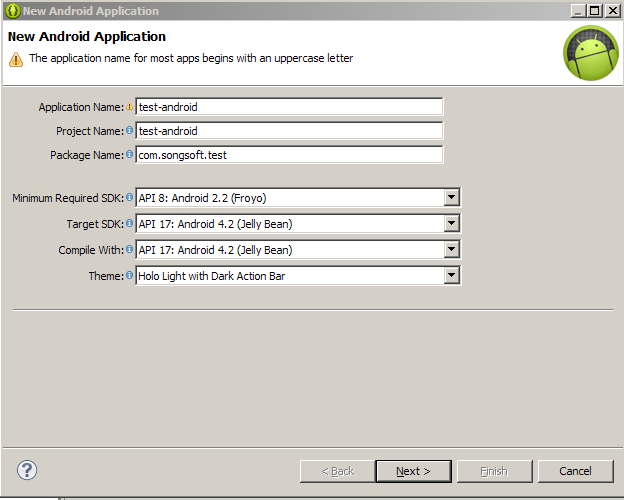Screen dimensions: 624x500
Task: Click the Cancel button
Action: 575,471
